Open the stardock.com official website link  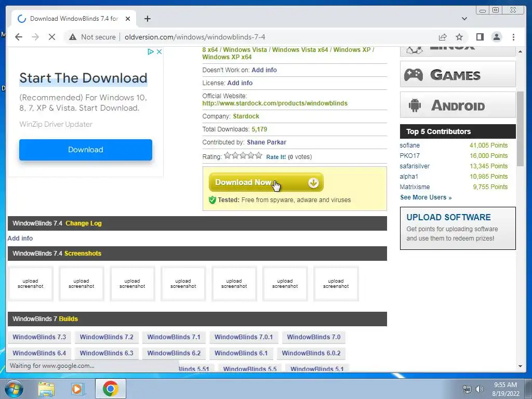tap(275, 103)
